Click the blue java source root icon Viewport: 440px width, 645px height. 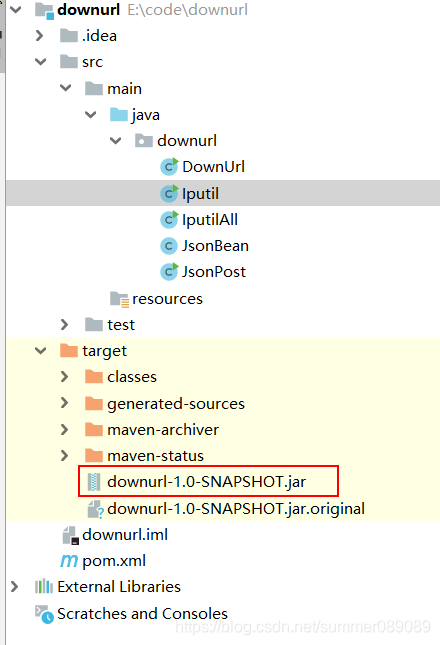[x=119, y=114]
